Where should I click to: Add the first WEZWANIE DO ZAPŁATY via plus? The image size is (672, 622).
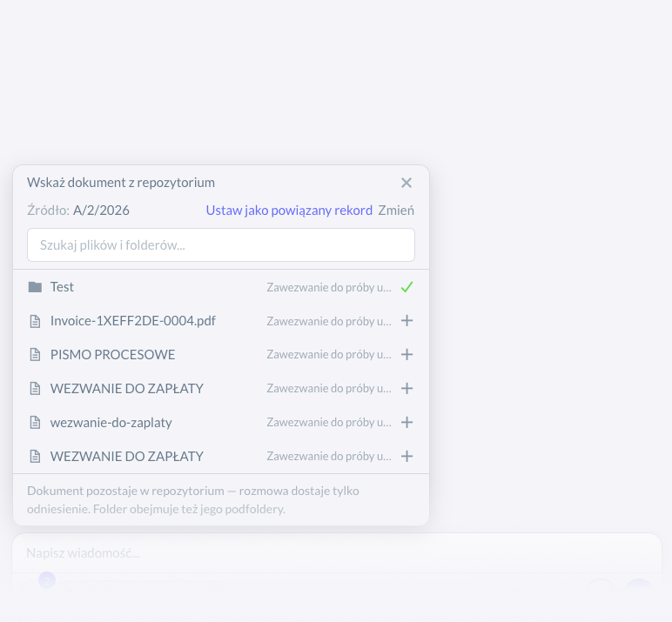click(407, 389)
